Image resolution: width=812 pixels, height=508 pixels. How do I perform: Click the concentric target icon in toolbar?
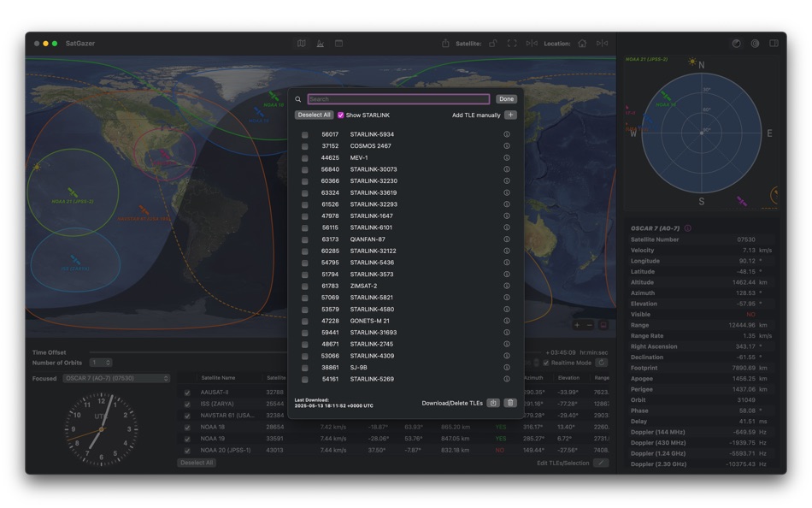[755, 44]
